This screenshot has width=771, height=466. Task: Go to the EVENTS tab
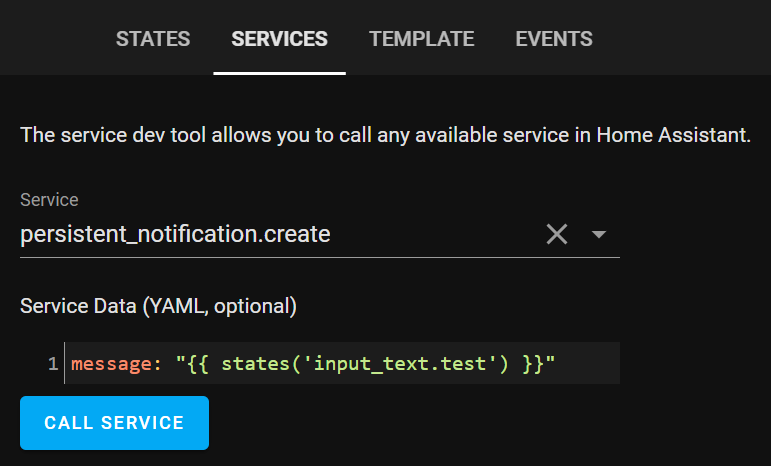(x=554, y=39)
